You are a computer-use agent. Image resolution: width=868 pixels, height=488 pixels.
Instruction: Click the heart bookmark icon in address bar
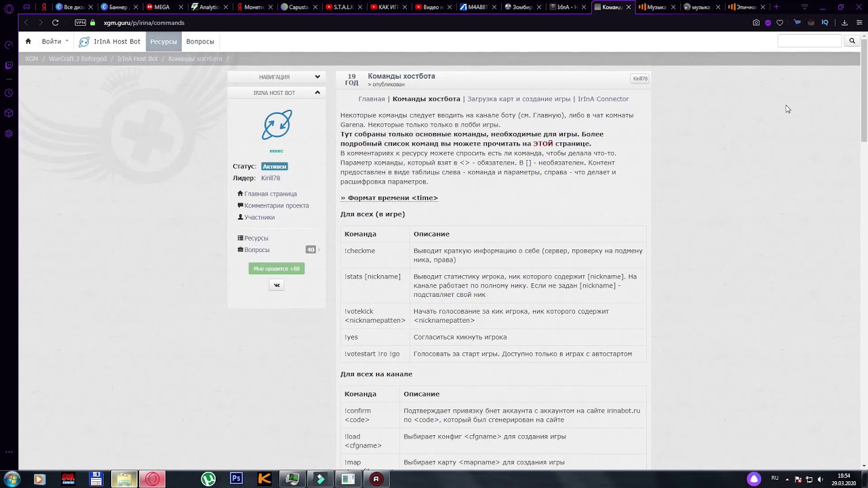pos(780,22)
